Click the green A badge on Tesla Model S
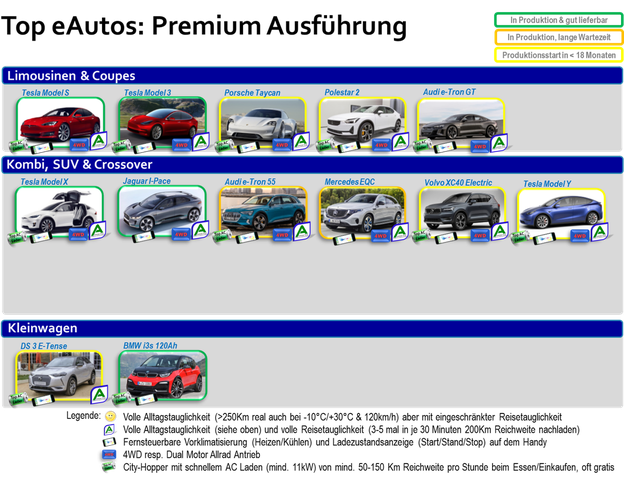The width and height of the screenshot is (624, 479). 99,141
